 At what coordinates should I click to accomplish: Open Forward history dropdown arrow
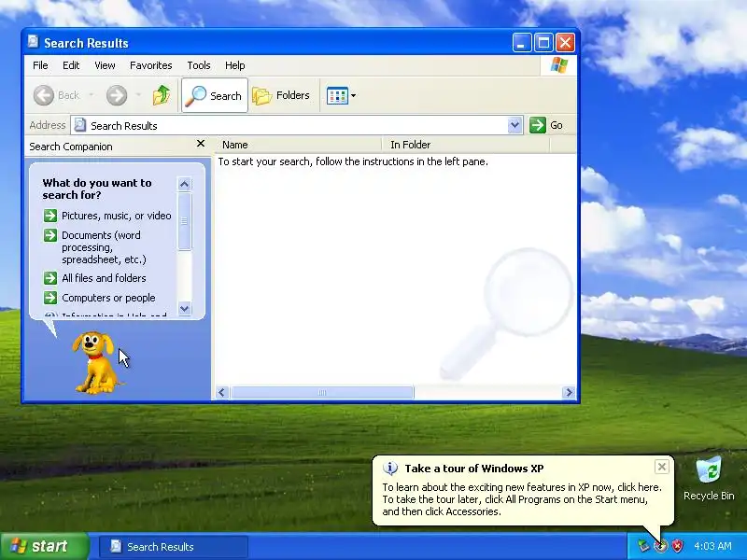pyautogui.click(x=138, y=95)
